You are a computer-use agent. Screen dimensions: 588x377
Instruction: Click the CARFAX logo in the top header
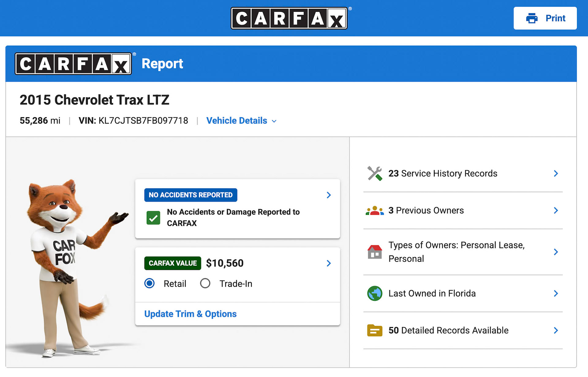click(x=289, y=18)
